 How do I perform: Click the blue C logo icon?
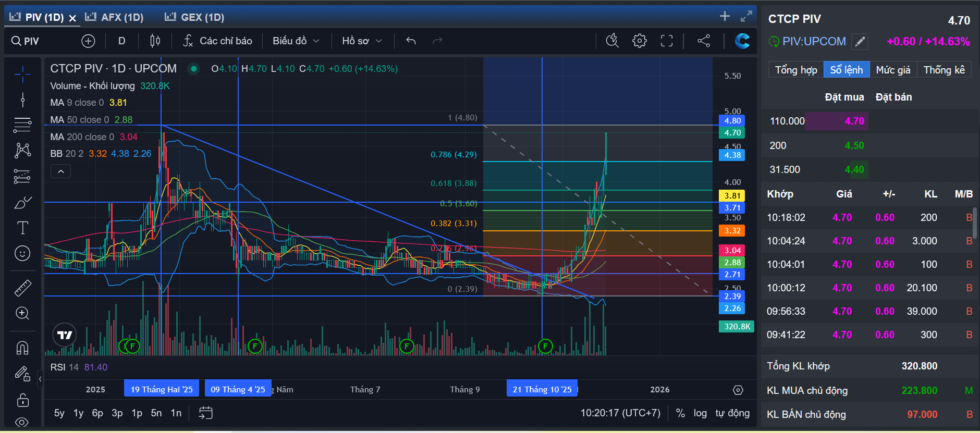(x=742, y=41)
